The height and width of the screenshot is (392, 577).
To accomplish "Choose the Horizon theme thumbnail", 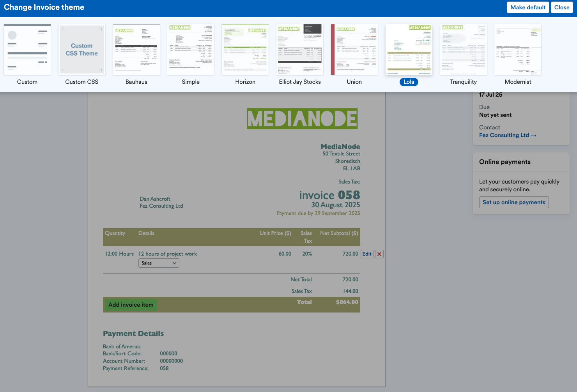I will click(245, 49).
